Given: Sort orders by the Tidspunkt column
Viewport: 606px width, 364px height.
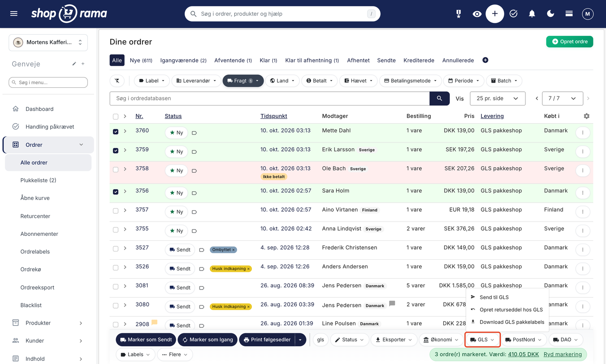Looking at the screenshot, I should tap(274, 116).
